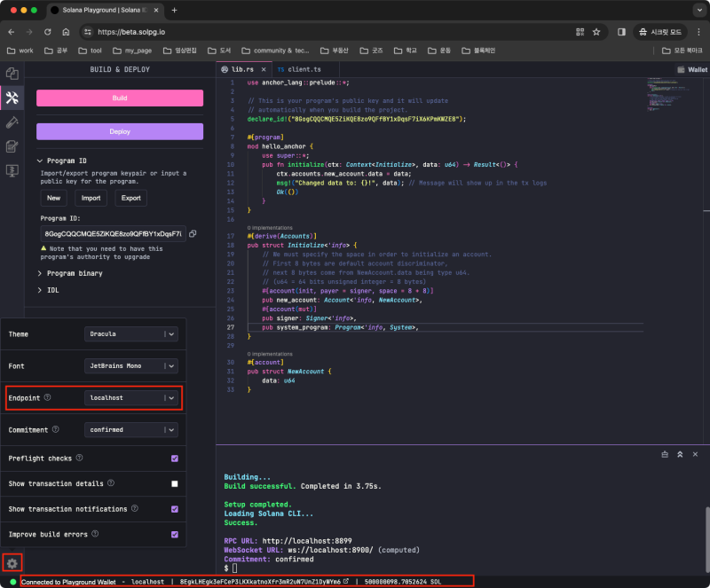Open the Theme dropdown showing Dracula
710x588 pixels.
130,334
